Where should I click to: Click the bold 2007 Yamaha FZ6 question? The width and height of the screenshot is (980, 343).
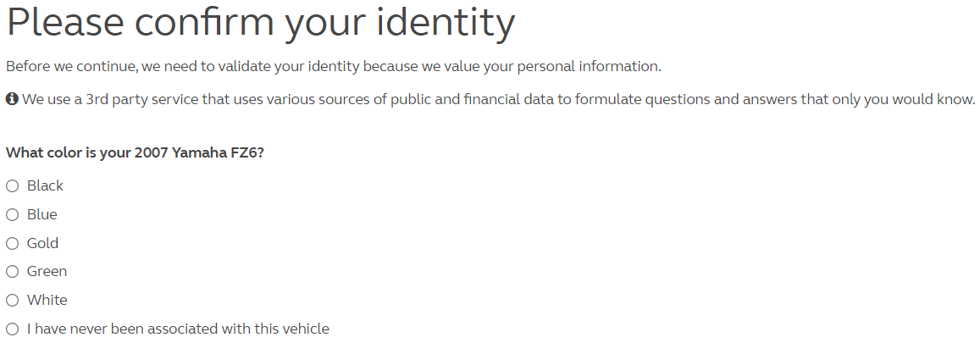(x=136, y=153)
